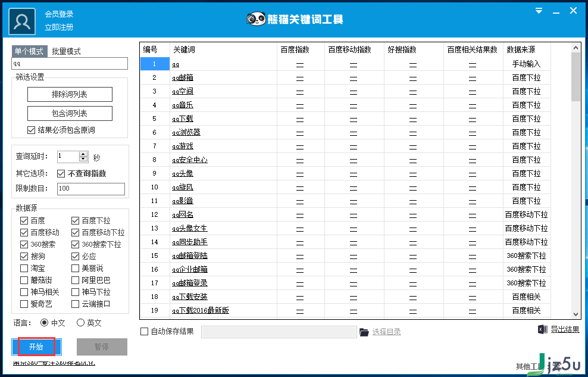Click the scrollbar down arrow

[576, 314]
